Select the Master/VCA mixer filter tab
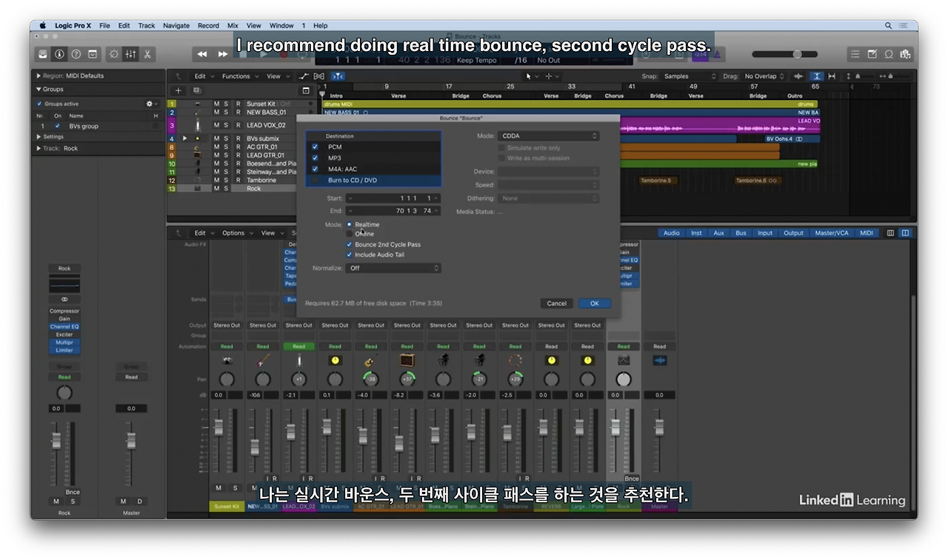Viewport: 948px width, 560px height. coord(832,233)
